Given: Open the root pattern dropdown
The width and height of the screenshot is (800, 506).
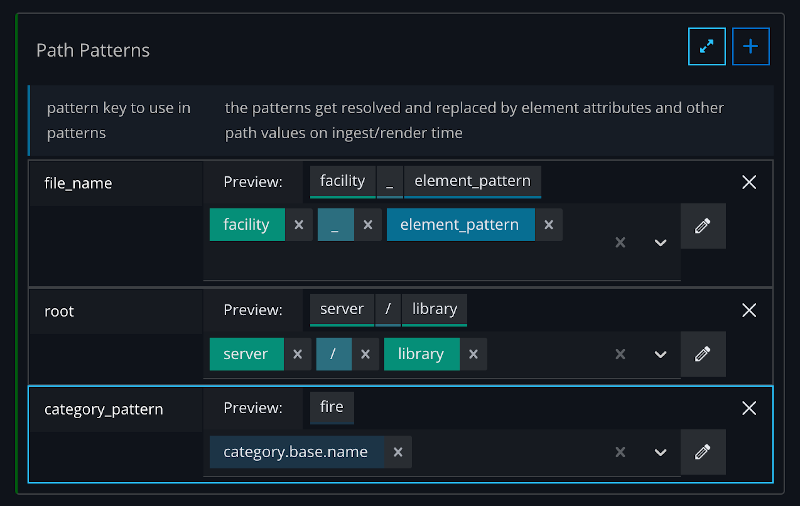Looking at the screenshot, I should click(x=660, y=354).
